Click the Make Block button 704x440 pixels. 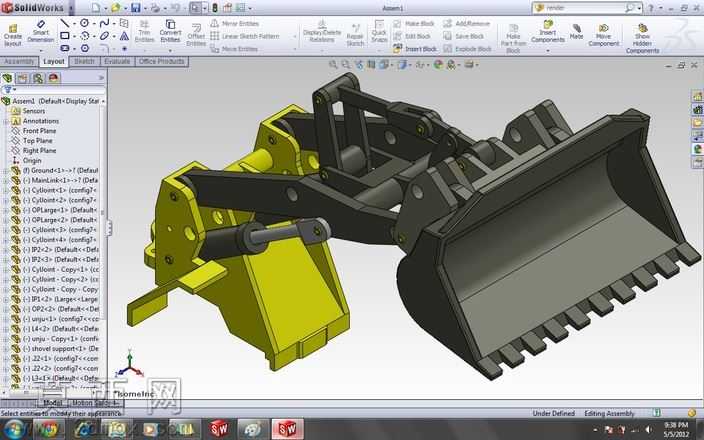(x=414, y=23)
